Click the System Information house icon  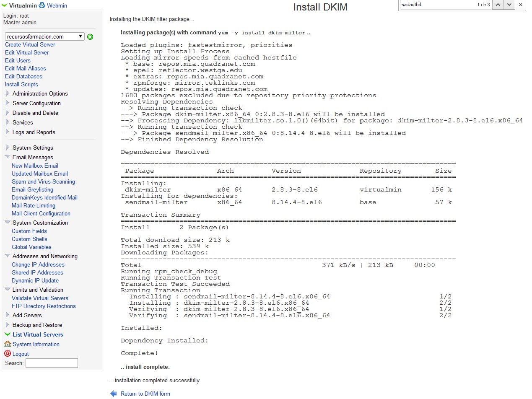(8, 344)
